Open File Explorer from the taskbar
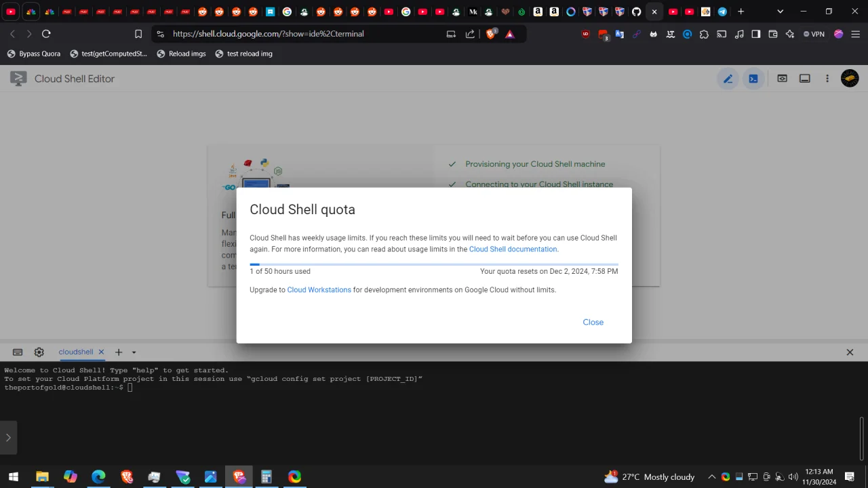This screenshot has height=488, width=868. pos(42,477)
